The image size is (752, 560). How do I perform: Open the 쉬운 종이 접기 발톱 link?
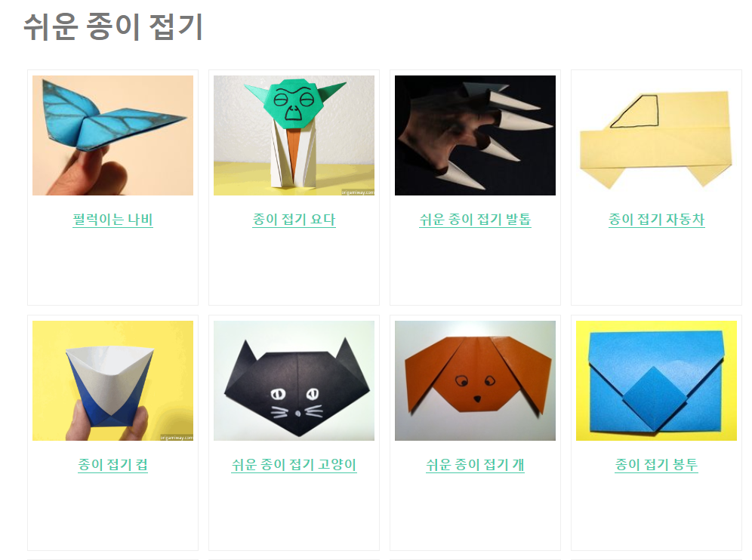tap(475, 220)
